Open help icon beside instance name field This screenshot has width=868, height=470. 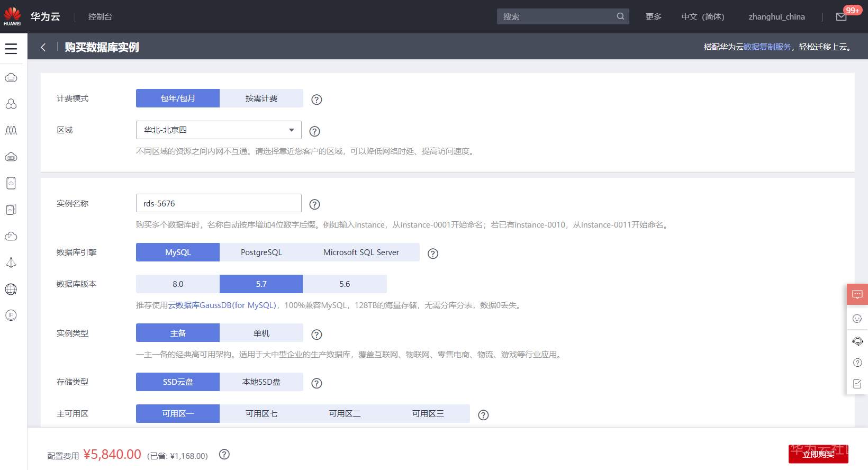pyautogui.click(x=314, y=204)
